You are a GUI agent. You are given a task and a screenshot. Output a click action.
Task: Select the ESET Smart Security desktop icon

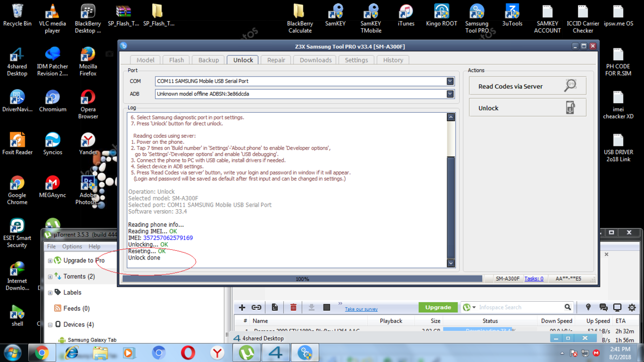(x=17, y=233)
